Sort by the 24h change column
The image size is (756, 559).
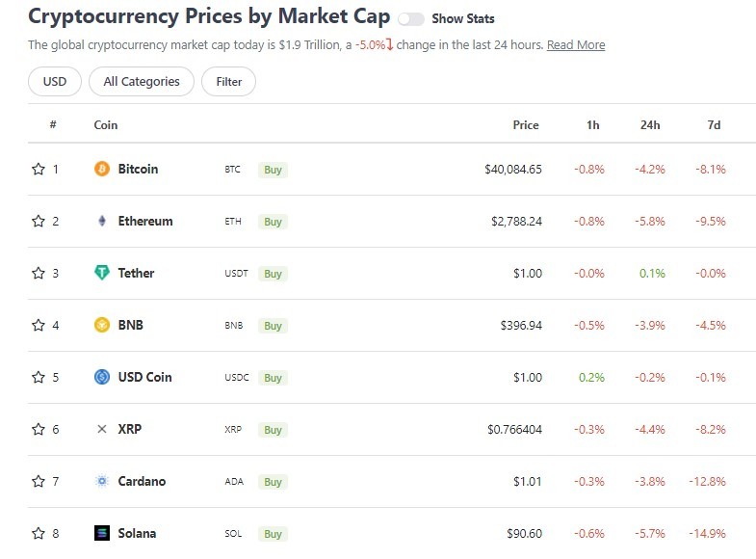[x=650, y=124]
